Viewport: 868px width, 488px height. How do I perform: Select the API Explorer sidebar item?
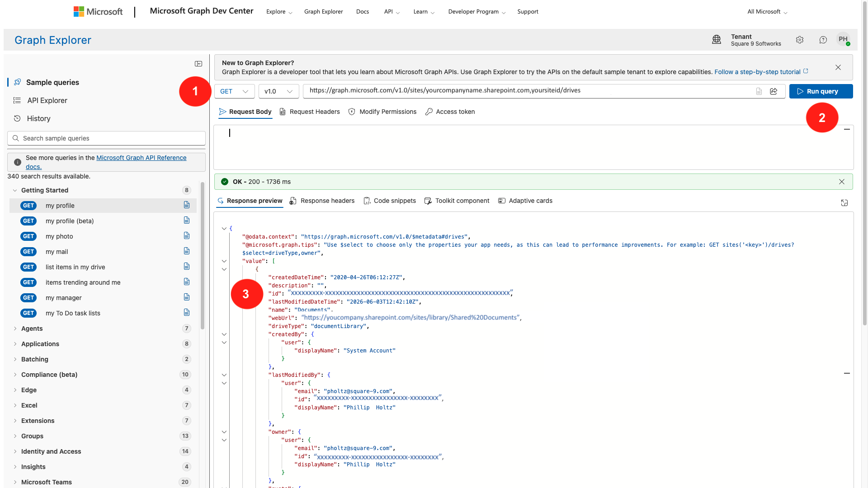pyautogui.click(x=47, y=100)
